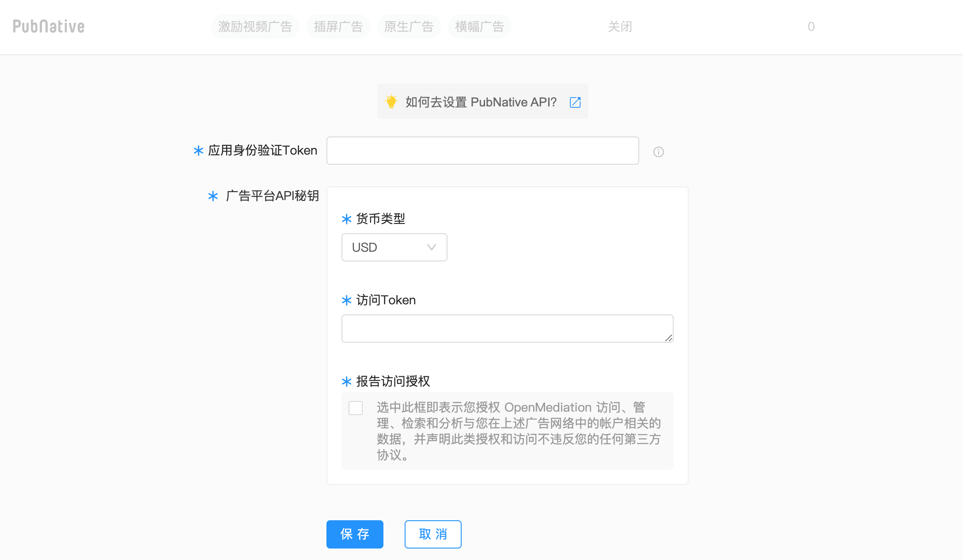This screenshot has height=560, width=963.
Task: Select the 插屏广告 tag
Action: 338,26
